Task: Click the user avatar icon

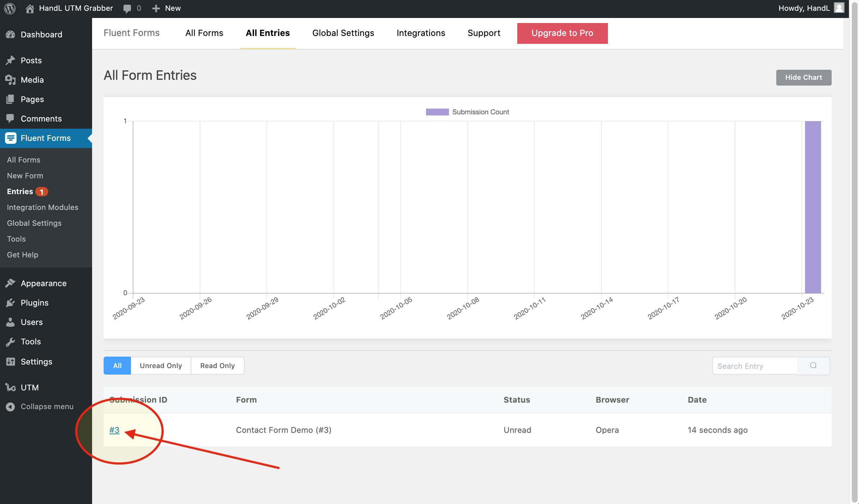Action: tap(839, 8)
